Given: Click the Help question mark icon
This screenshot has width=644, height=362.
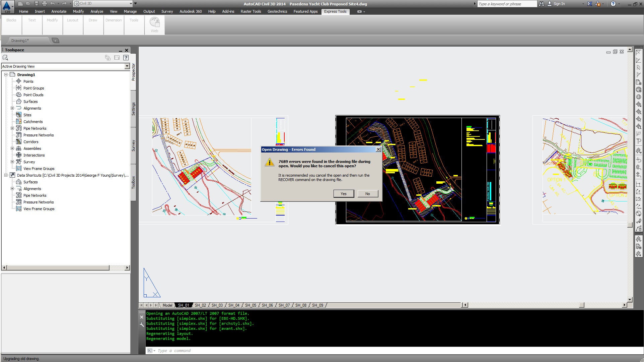Looking at the screenshot, I should pos(613,4).
